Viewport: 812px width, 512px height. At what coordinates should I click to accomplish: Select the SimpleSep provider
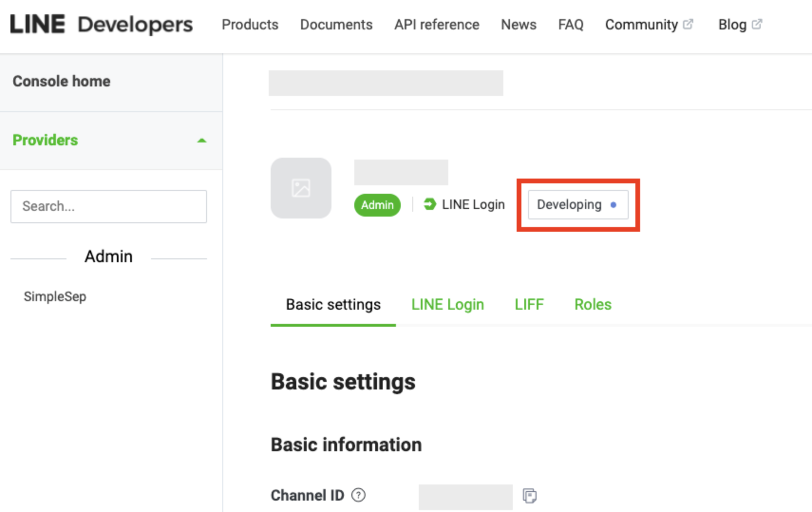click(55, 296)
